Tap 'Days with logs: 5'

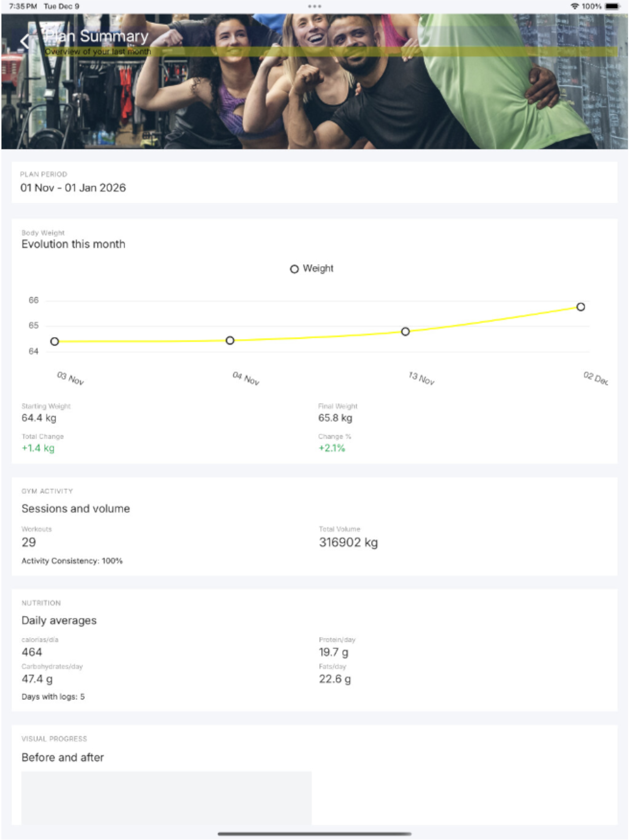[x=53, y=697]
